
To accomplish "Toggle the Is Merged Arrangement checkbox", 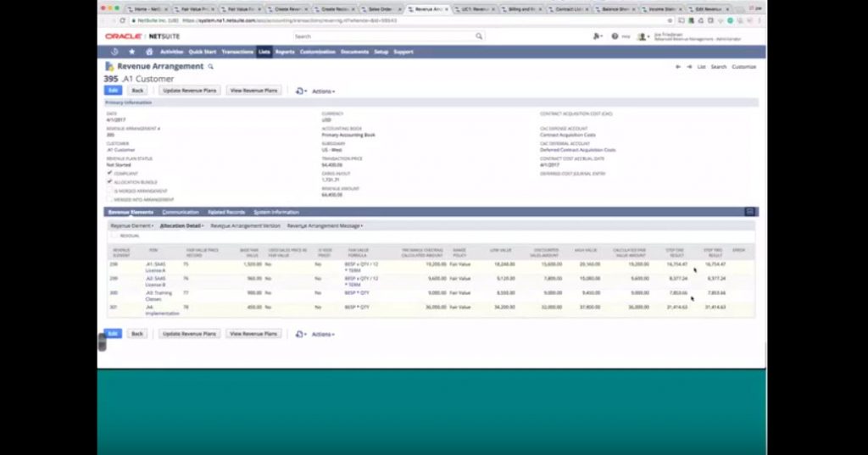I will pos(109,191).
